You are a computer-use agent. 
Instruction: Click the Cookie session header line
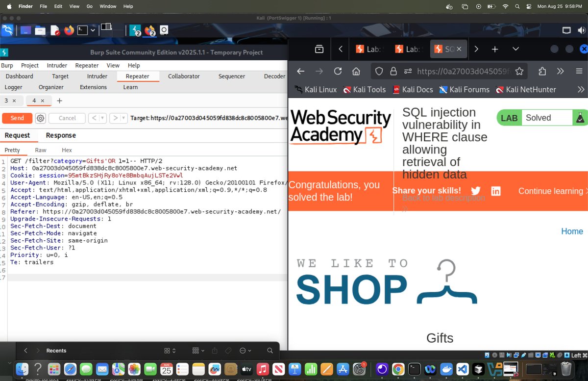tap(97, 175)
